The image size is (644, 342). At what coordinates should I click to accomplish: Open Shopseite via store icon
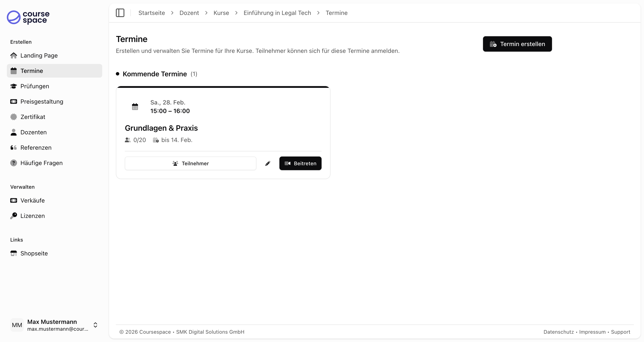pyautogui.click(x=13, y=253)
